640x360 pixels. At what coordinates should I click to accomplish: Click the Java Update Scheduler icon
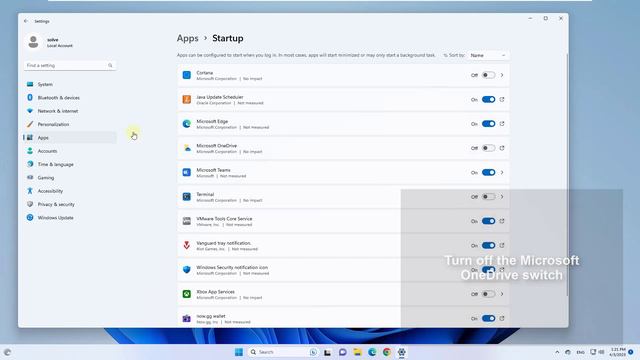click(x=187, y=100)
